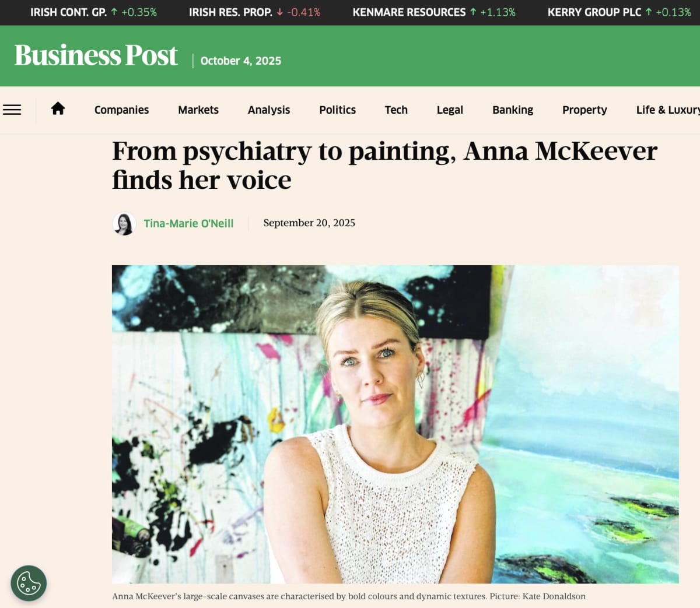Image resolution: width=700 pixels, height=608 pixels.
Task: Open the hamburger menu
Action: (x=12, y=110)
